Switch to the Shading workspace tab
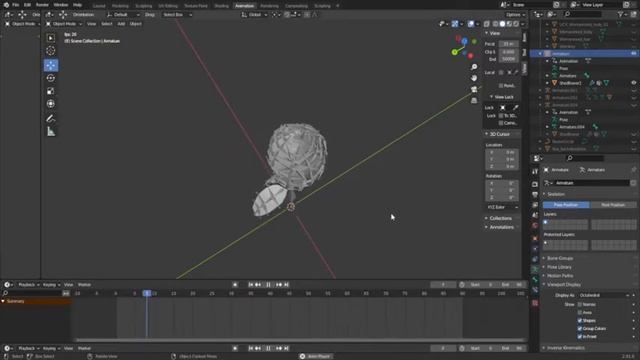 pos(221,6)
